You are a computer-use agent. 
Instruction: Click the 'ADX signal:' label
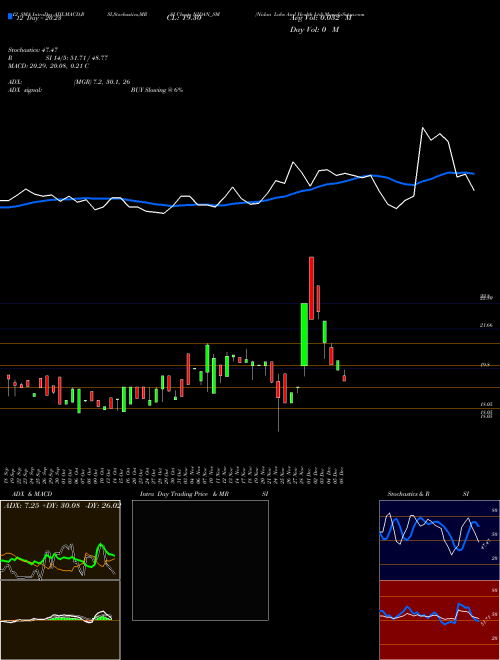25,90
